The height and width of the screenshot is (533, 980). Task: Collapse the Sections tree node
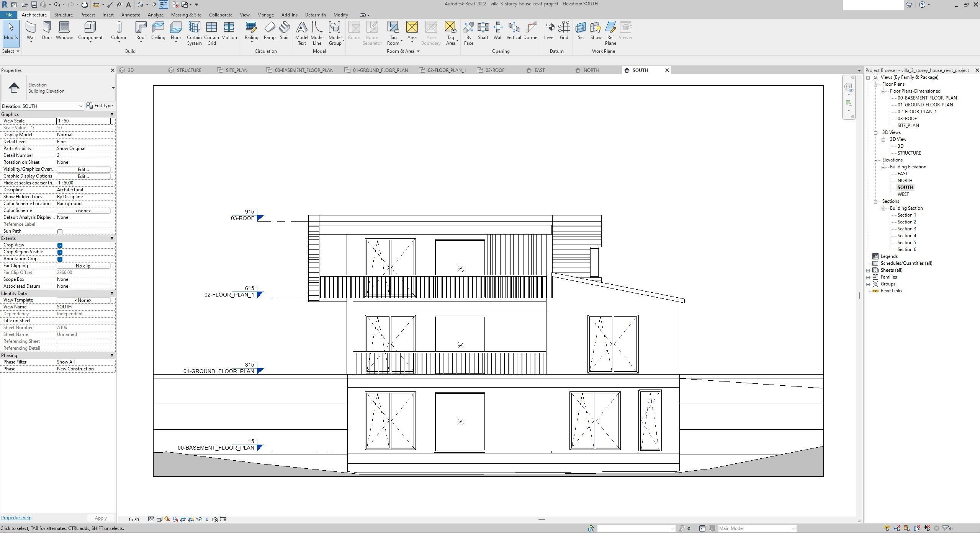(876, 202)
